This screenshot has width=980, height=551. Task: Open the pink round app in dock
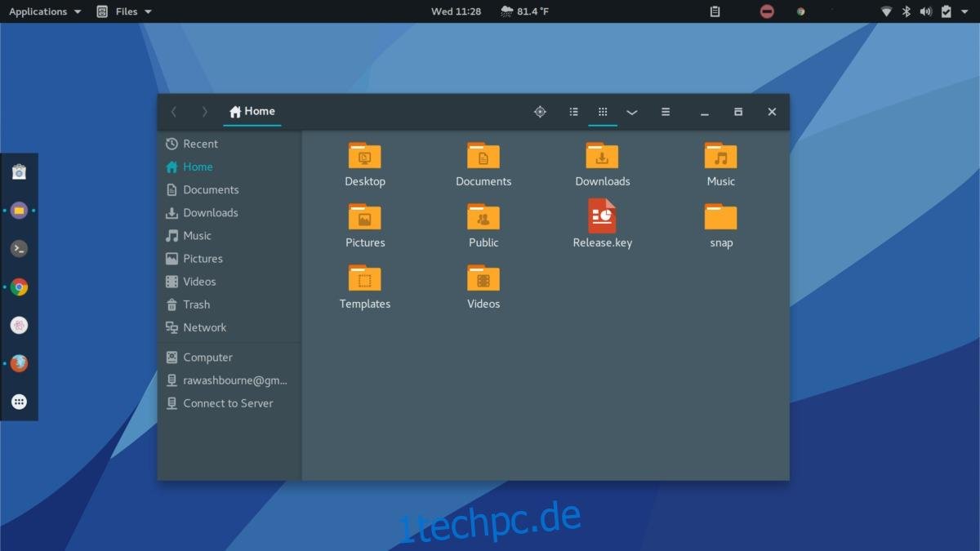point(19,325)
